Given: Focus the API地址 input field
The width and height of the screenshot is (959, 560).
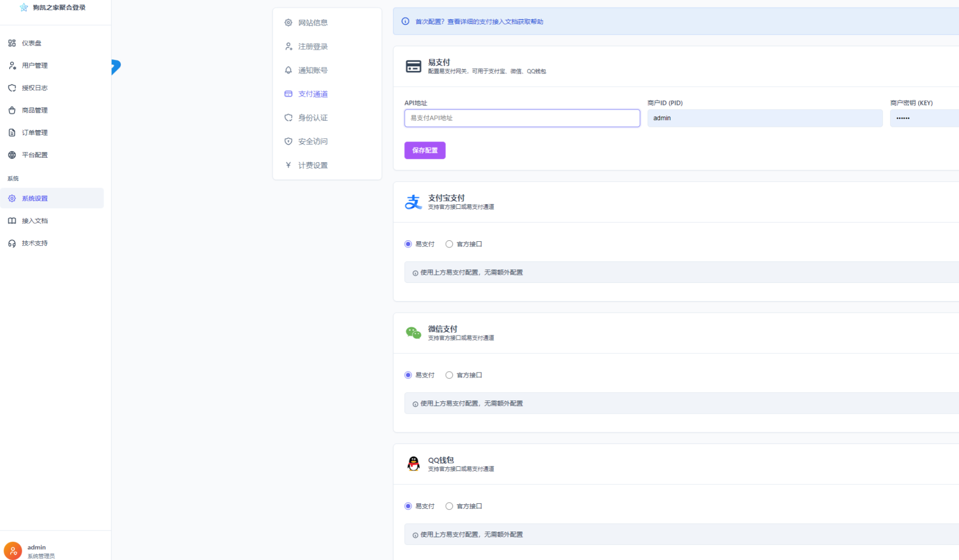Looking at the screenshot, I should coord(522,118).
